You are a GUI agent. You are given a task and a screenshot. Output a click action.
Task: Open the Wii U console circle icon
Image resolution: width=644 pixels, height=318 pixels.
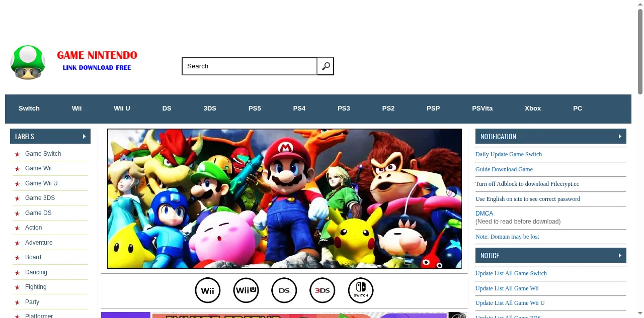click(246, 290)
